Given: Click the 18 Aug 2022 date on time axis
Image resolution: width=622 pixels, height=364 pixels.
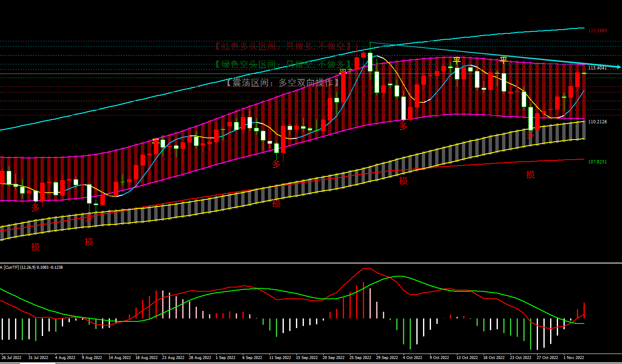Looking at the screenshot, I should pyautogui.click(x=146, y=358).
